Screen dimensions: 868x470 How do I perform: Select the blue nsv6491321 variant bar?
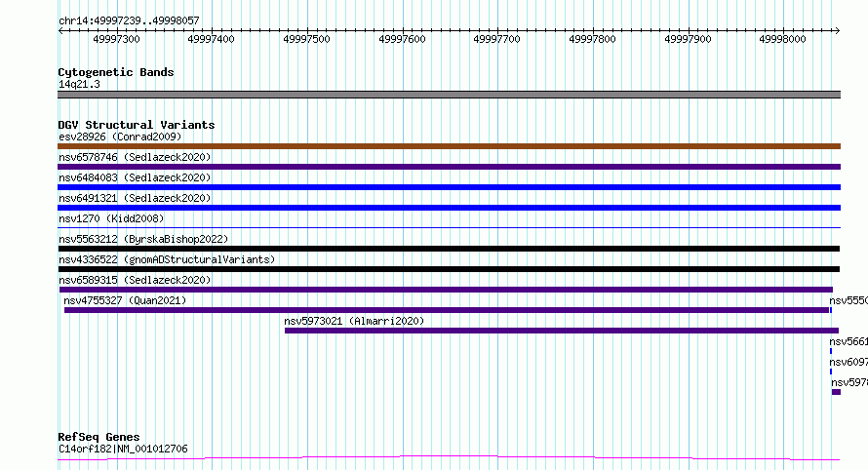pyautogui.click(x=449, y=208)
